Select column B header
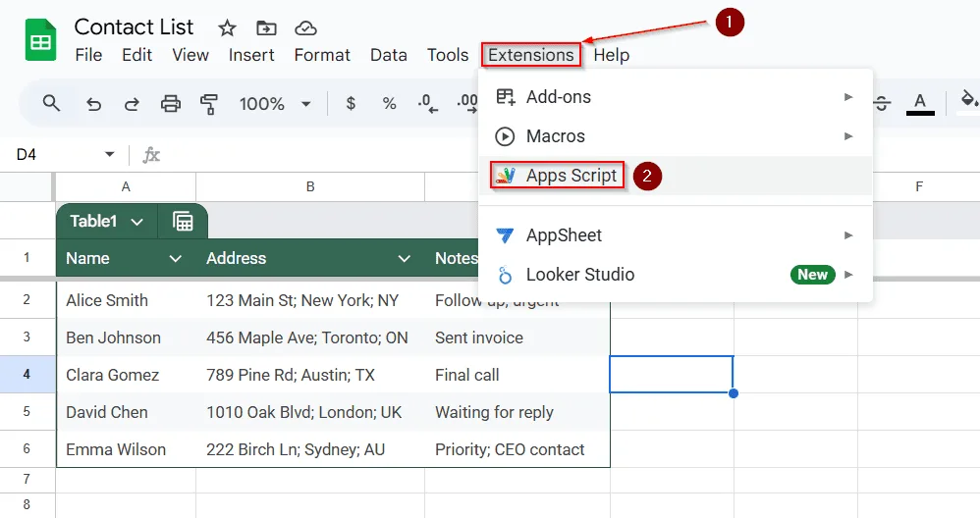The width and height of the screenshot is (980, 518). point(310,186)
